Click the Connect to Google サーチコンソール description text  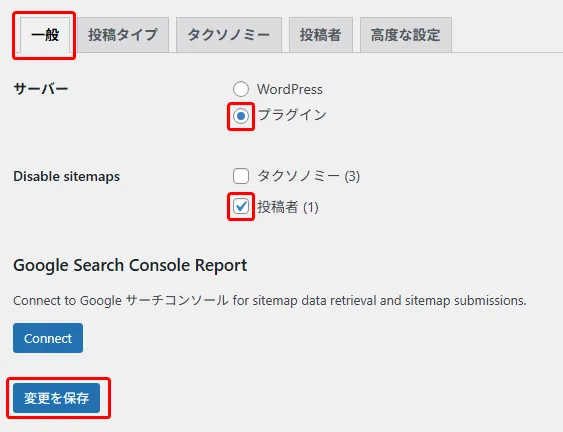(x=270, y=300)
